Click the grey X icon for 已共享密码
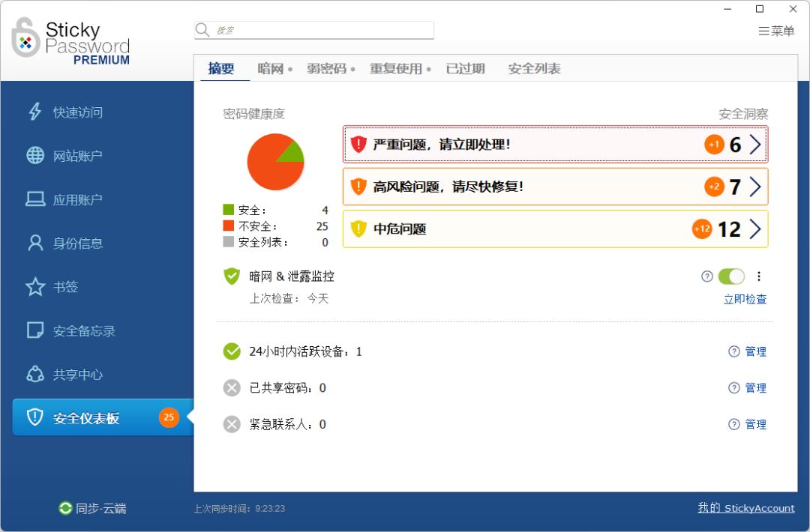810x532 pixels. (x=232, y=387)
